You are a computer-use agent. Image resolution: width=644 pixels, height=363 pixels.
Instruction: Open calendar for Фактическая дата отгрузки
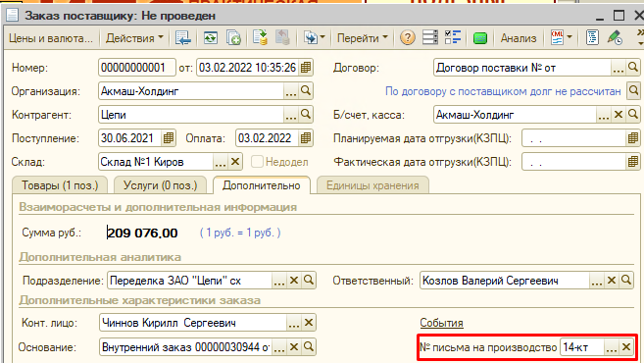pos(633,162)
